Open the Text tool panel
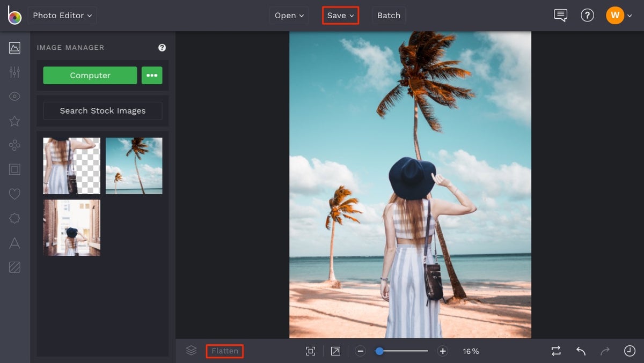The image size is (644, 363). (14, 242)
